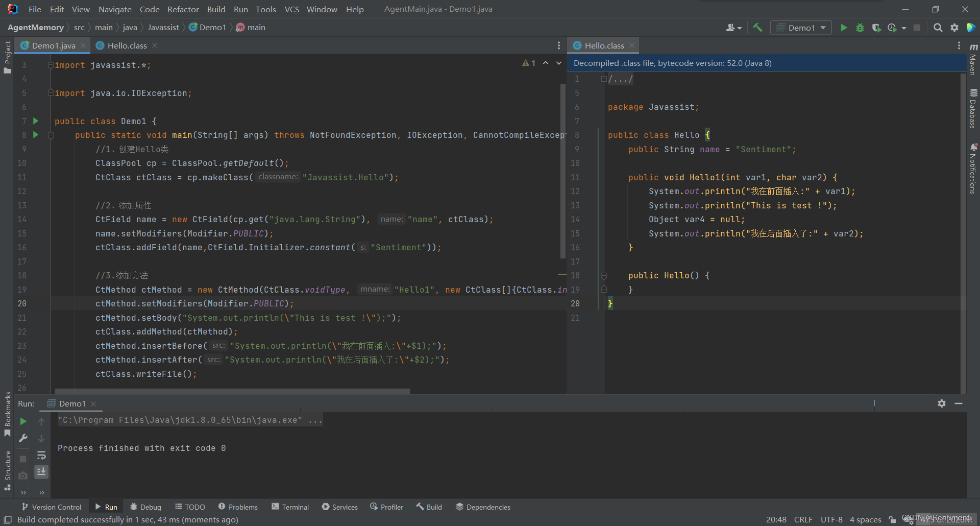This screenshot has width=980, height=526.
Task: Collapse Hello() constructor fold marker
Action: (x=604, y=276)
